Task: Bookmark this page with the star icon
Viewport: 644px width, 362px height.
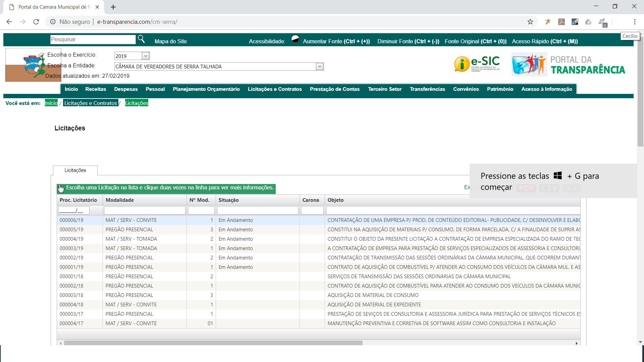Action: pos(530,22)
